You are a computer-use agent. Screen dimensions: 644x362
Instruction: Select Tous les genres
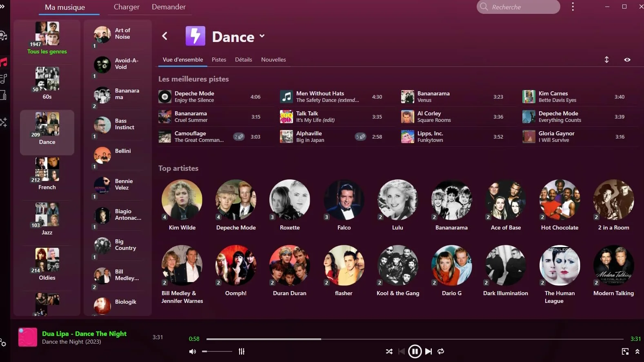[x=47, y=39]
